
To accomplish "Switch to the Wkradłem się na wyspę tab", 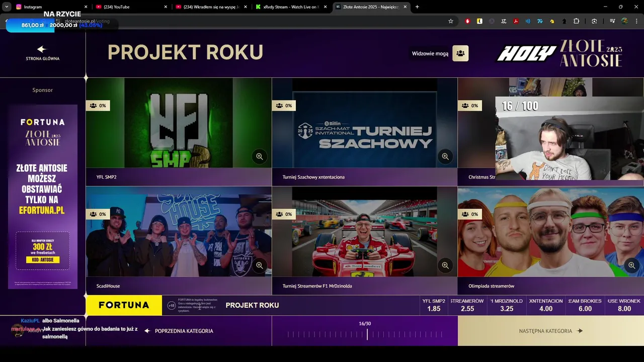I will tap(211, 7).
